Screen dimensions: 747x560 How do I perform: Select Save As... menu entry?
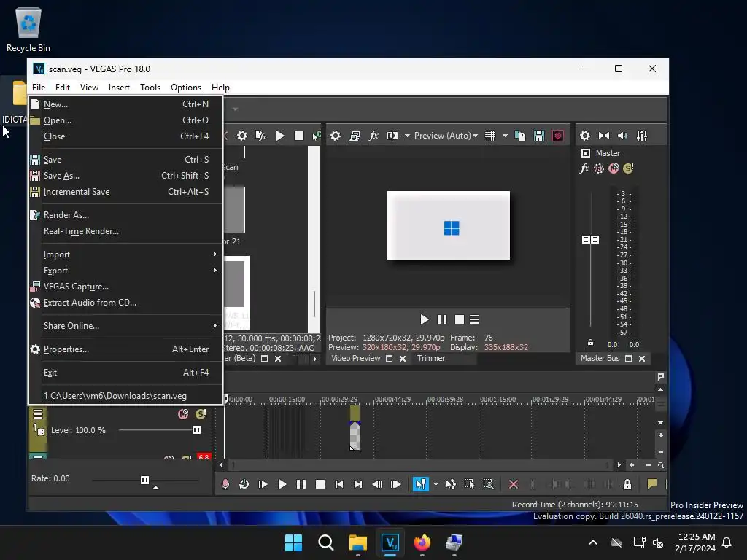[125, 176]
